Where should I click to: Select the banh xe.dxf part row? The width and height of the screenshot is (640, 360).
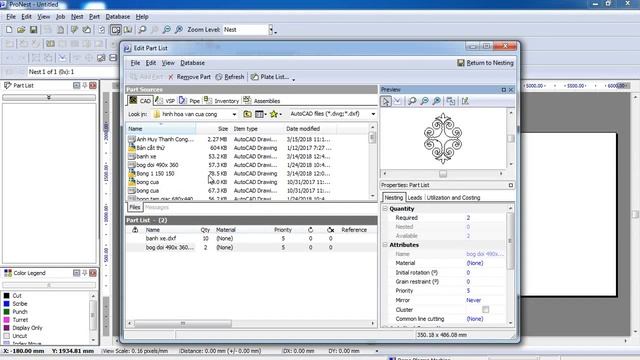pos(251,238)
